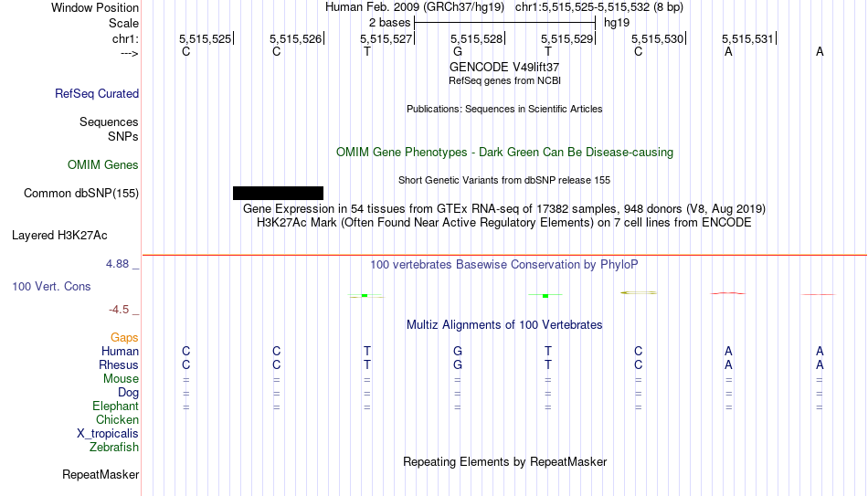Click the Human row base G
Image resolution: width=868 pixels, height=496 pixels.
(457, 351)
